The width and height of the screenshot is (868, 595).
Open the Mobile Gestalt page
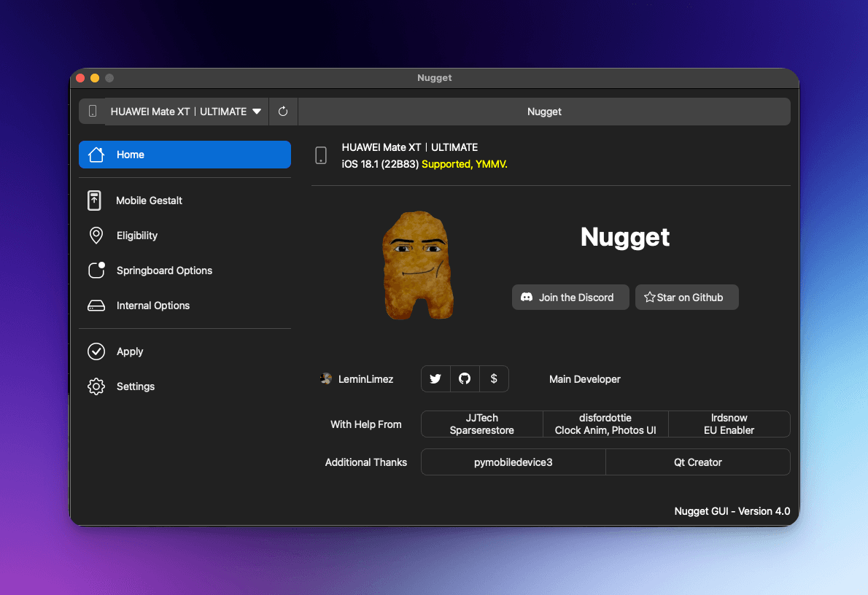point(149,201)
